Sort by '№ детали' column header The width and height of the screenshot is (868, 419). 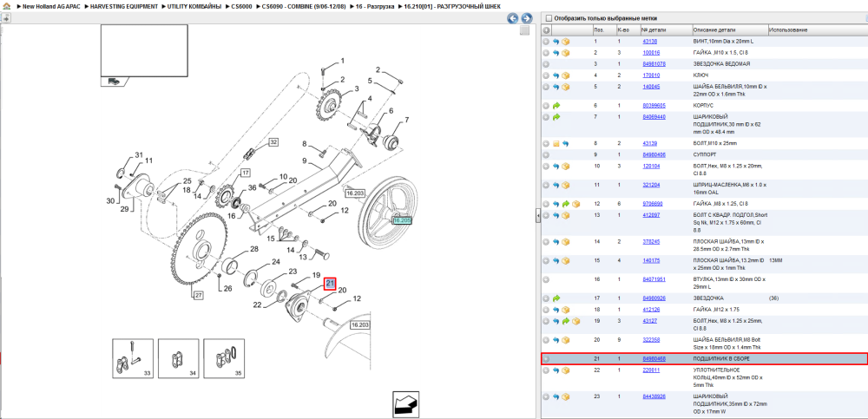666,29
